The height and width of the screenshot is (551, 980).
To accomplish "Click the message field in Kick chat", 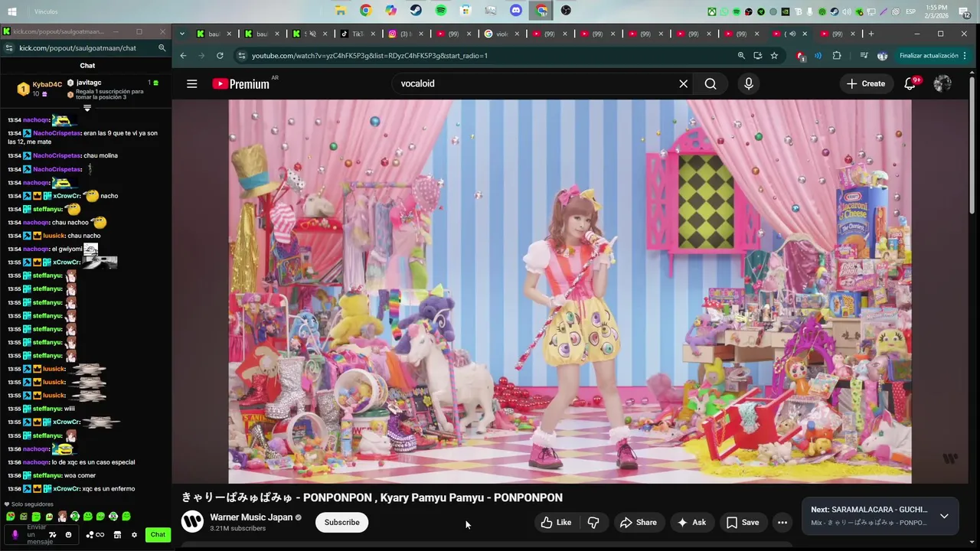I will click(41, 535).
